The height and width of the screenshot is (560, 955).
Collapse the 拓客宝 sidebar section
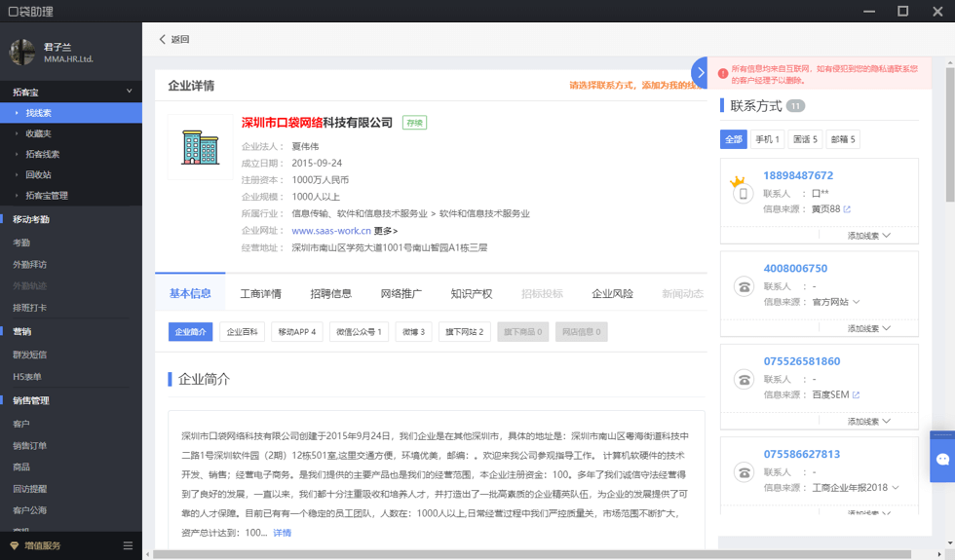tap(129, 92)
